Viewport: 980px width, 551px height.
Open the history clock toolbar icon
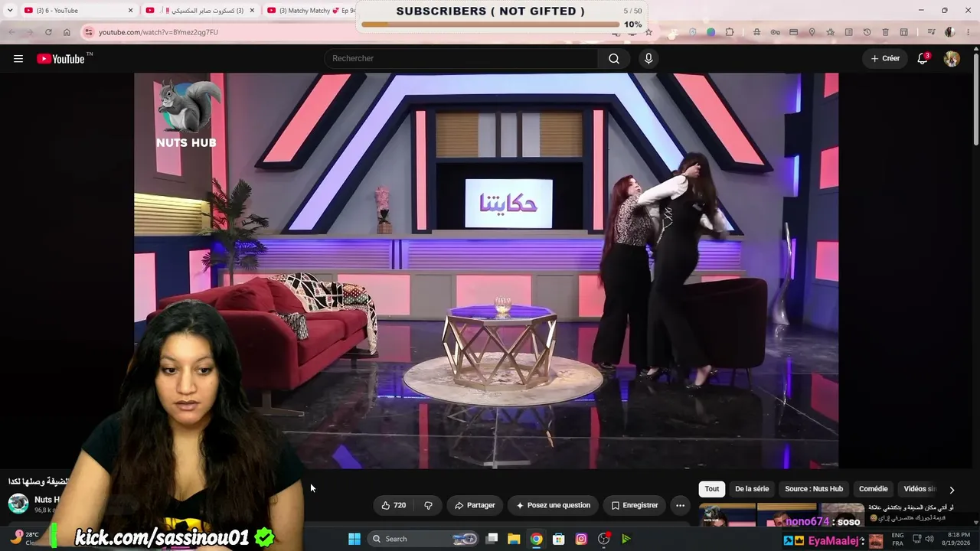(x=867, y=32)
